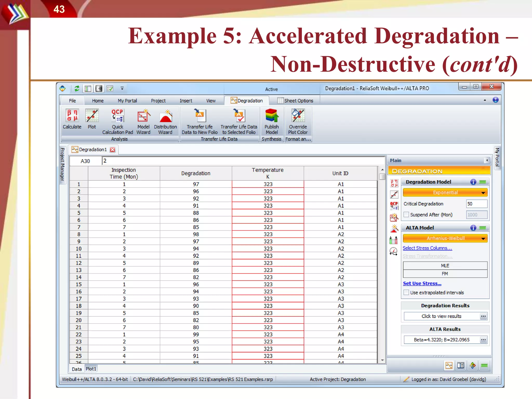
Task: Close the Degradation1 folio tab
Action: pos(112,150)
